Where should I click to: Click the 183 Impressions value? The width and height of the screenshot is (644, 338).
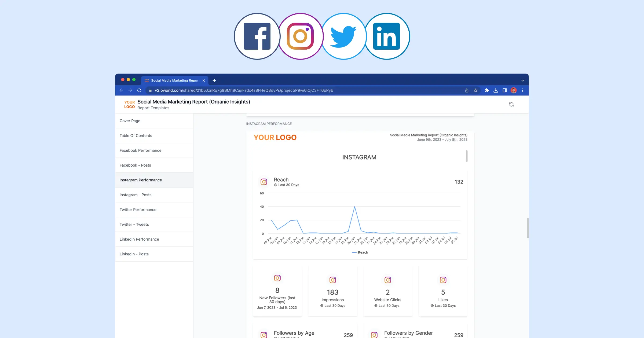point(332,292)
